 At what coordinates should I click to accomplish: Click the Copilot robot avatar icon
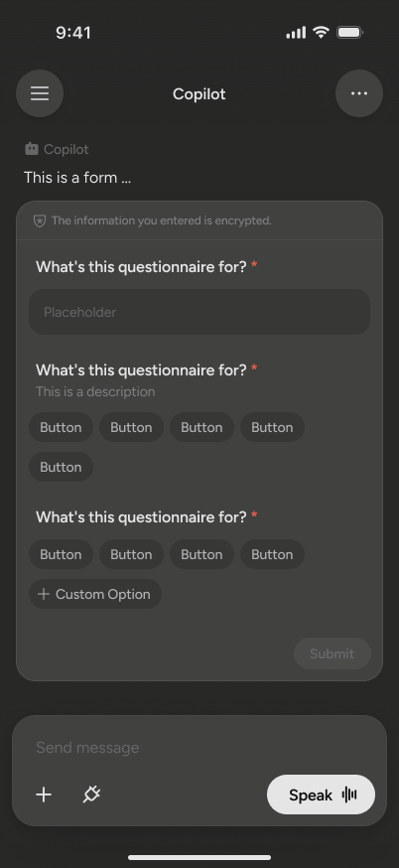point(32,149)
